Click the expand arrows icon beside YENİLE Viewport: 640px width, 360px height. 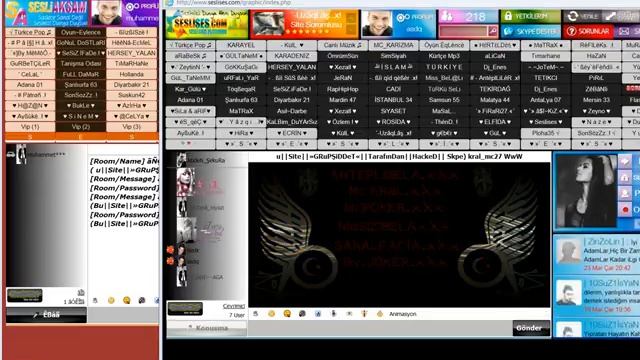tap(611, 16)
